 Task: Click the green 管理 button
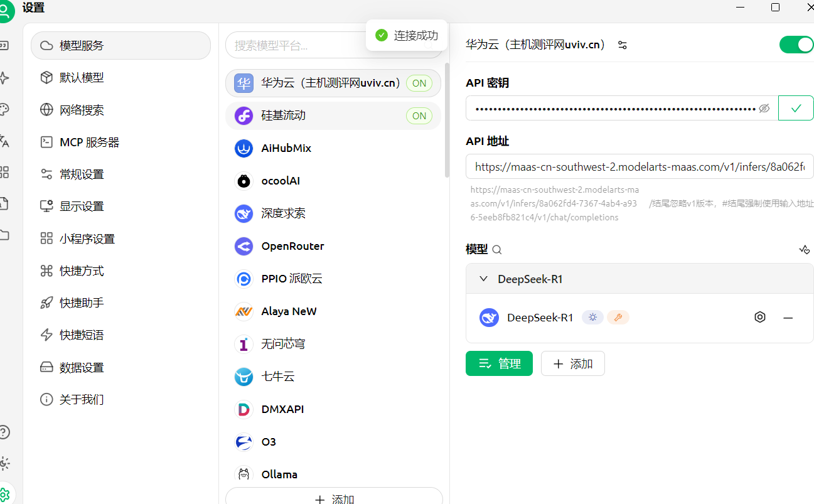(x=499, y=363)
